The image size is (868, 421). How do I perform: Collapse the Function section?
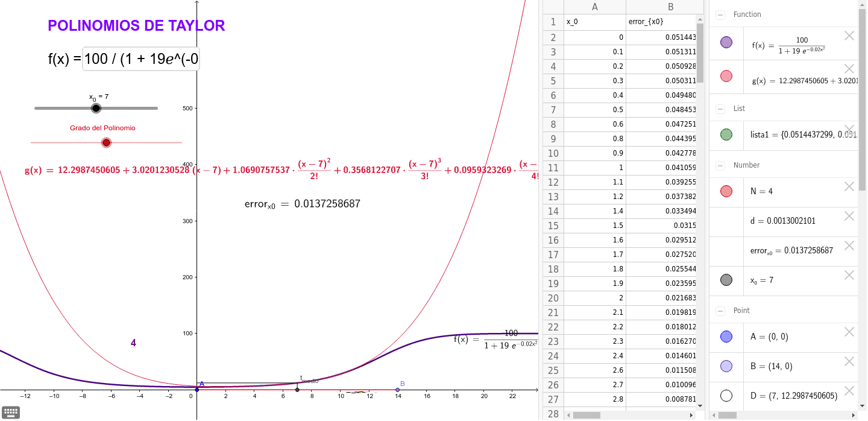720,14
